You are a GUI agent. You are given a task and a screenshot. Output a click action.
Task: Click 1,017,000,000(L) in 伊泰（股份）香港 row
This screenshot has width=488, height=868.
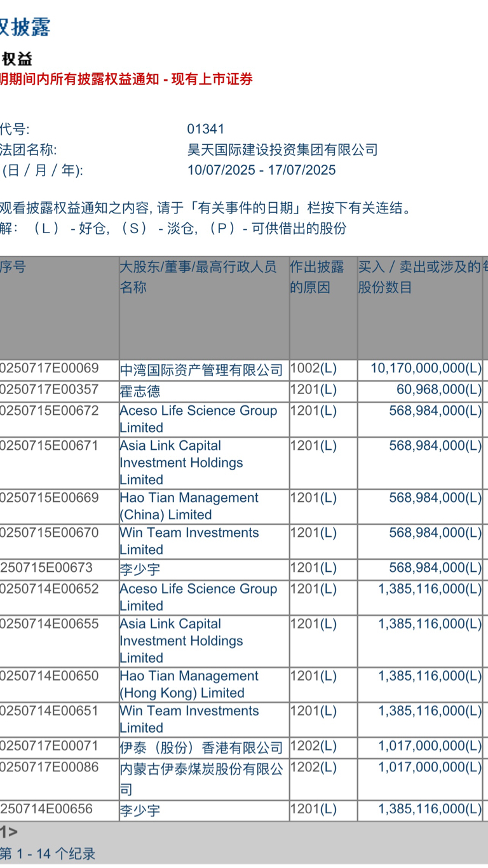click(x=430, y=745)
